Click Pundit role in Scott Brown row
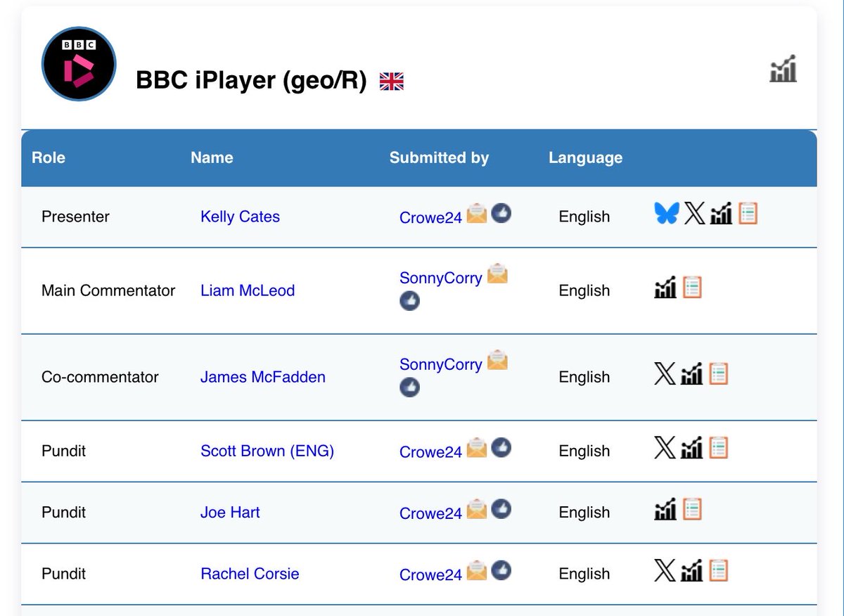 tap(63, 451)
